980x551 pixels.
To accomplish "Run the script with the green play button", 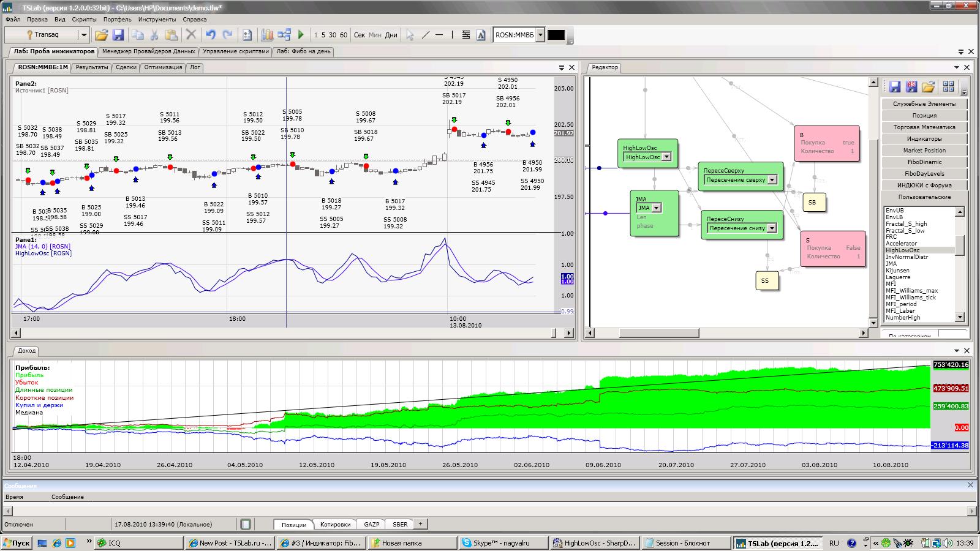I will 301,35.
